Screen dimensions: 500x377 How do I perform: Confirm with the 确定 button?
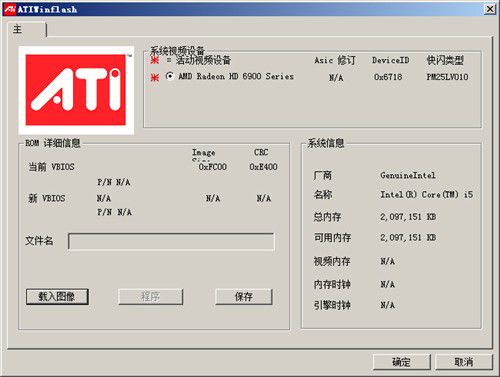click(401, 362)
